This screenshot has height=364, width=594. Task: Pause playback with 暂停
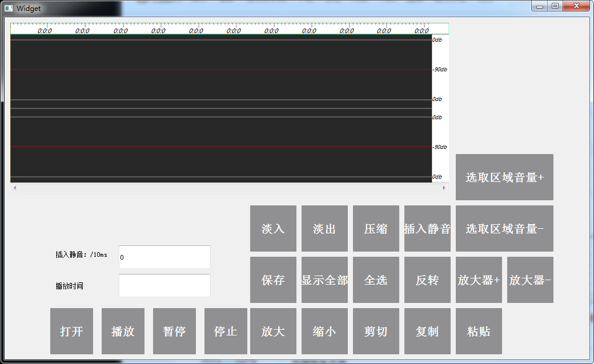point(174,331)
